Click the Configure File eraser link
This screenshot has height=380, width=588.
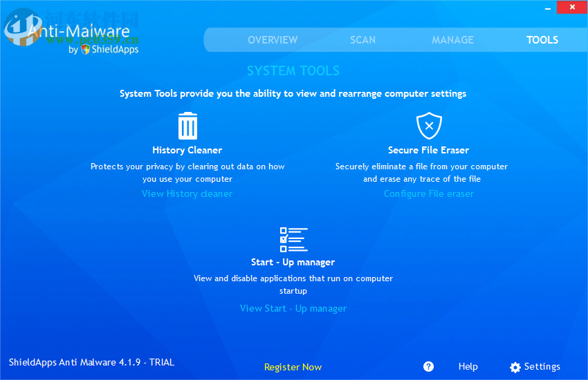429,193
